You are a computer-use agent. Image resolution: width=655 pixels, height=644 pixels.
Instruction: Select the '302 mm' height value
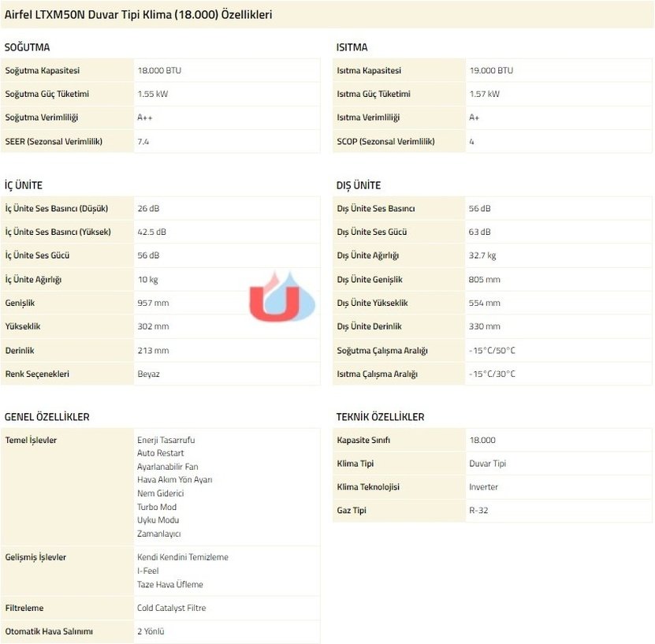[153, 326]
